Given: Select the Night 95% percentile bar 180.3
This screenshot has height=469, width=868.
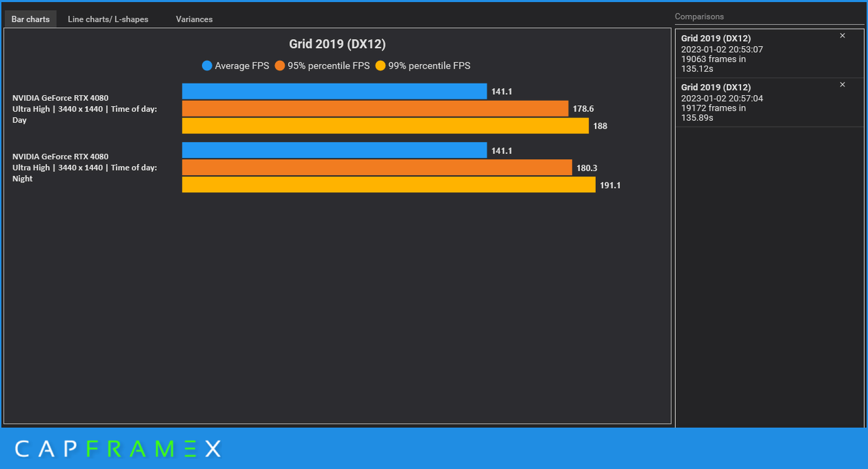Looking at the screenshot, I should coord(377,167).
